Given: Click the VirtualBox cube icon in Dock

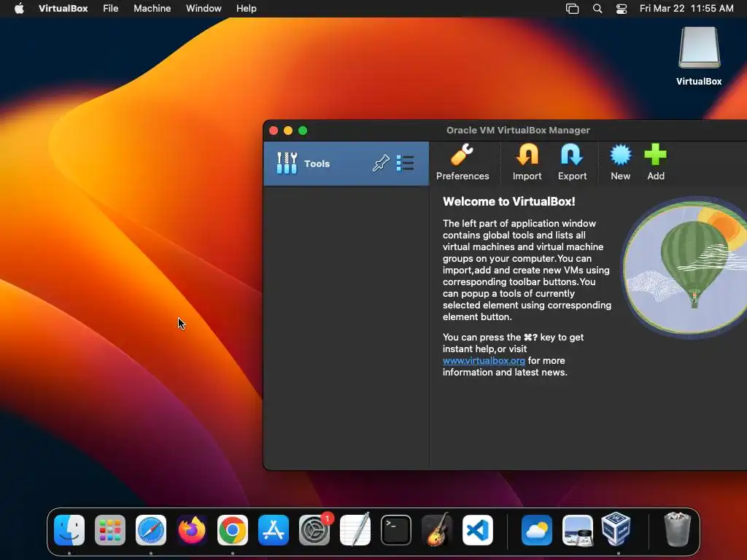Looking at the screenshot, I should coord(616,529).
